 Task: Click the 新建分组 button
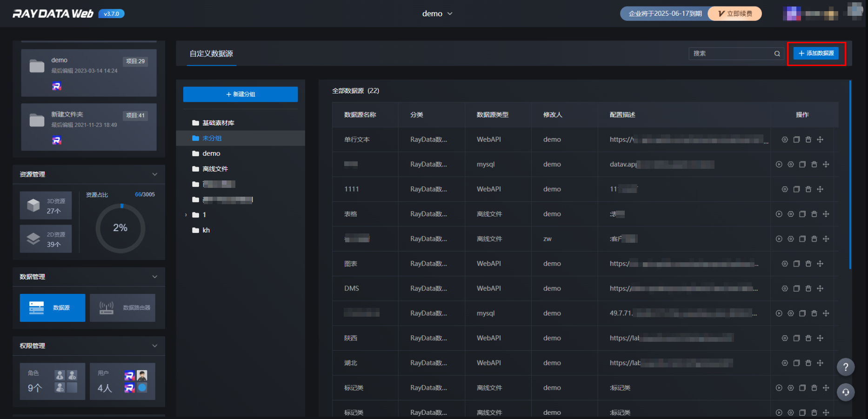coord(240,94)
